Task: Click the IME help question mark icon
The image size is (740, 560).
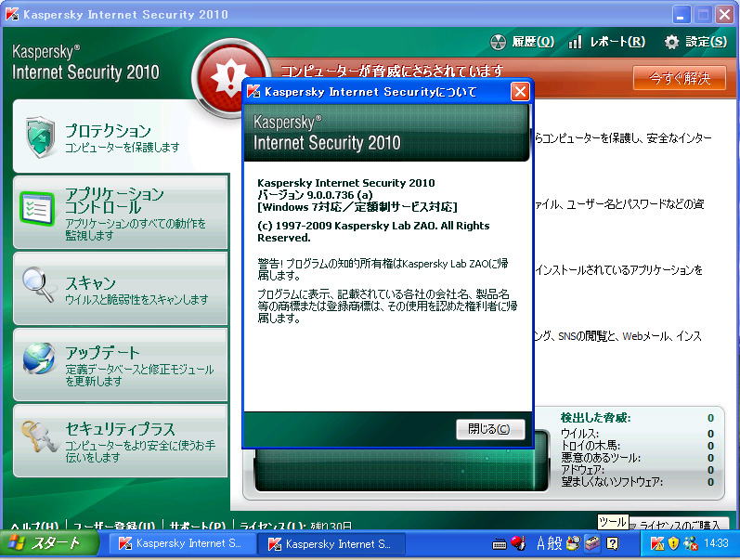Action: click(x=612, y=544)
